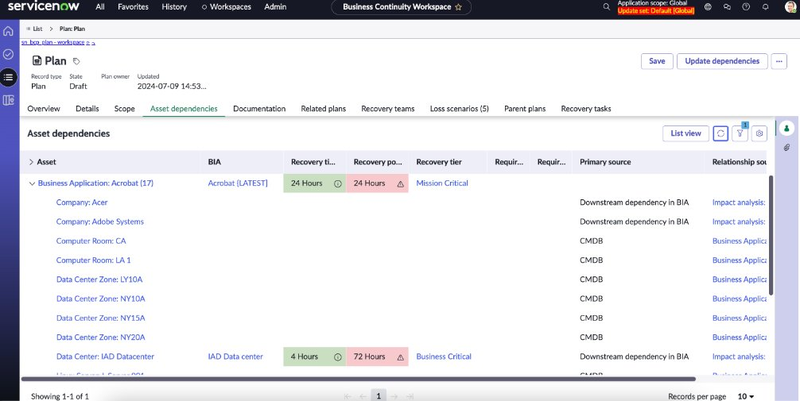800x401 pixels.
Task: Switch to the Recovery tasks tab
Action: pos(586,109)
